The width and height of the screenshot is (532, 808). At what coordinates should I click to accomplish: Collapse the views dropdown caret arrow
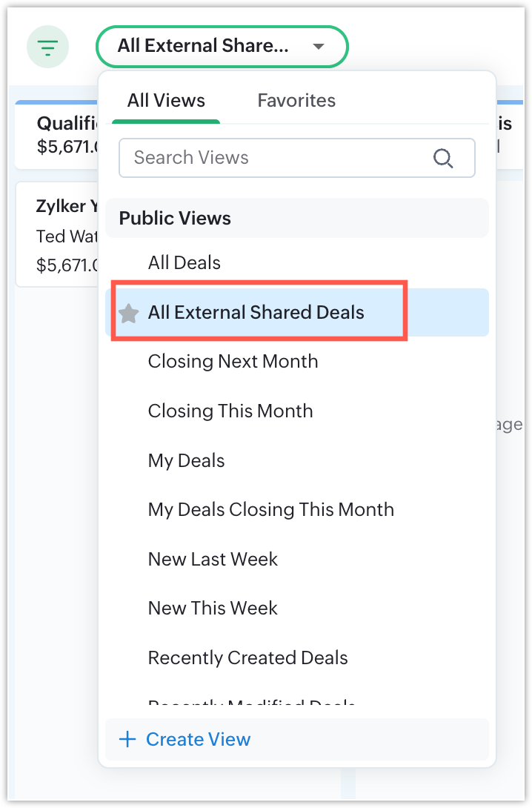[x=319, y=47]
